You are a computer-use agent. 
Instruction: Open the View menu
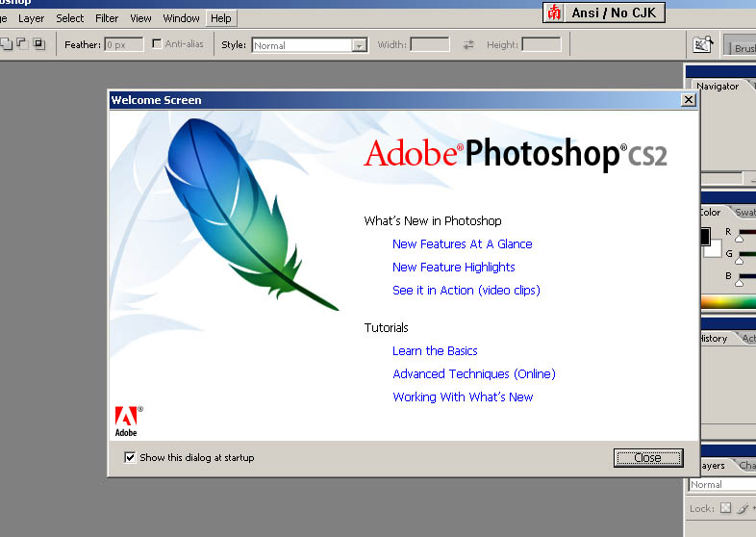coord(140,18)
